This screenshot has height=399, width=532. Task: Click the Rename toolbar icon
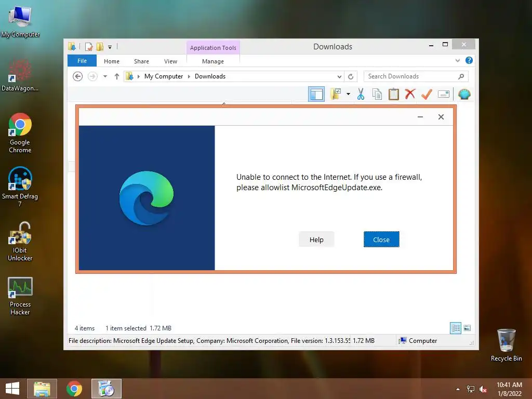pyautogui.click(x=444, y=94)
